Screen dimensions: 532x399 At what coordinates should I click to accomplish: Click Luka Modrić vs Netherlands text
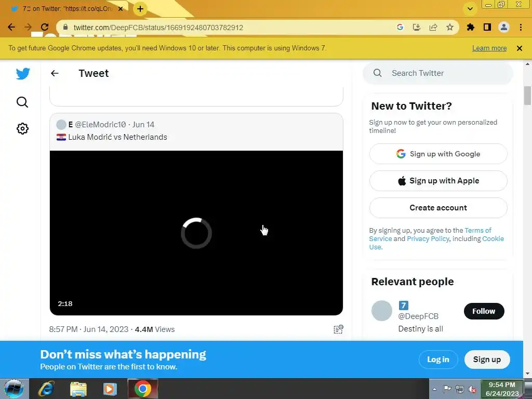(118, 137)
